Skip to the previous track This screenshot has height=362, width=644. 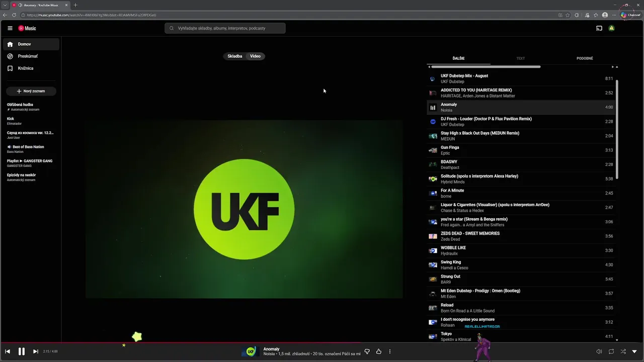pyautogui.click(x=8, y=351)
